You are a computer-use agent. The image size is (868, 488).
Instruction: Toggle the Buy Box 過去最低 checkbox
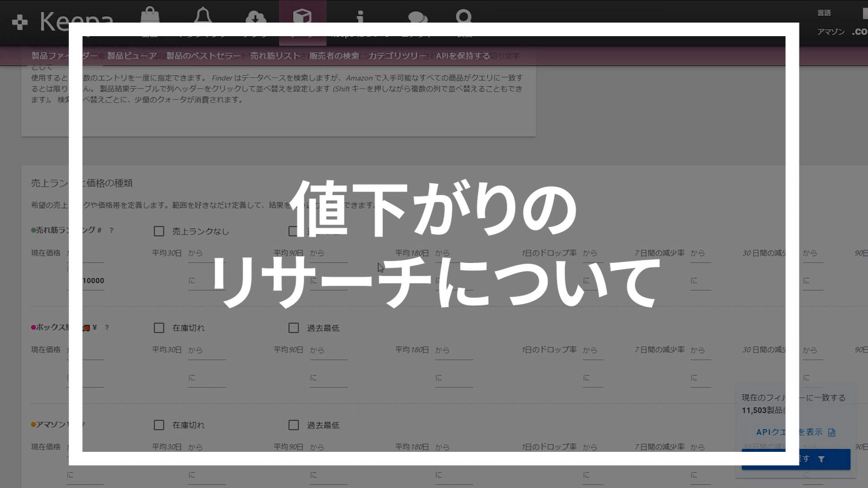pyautogui.click(x=293, y=328)
